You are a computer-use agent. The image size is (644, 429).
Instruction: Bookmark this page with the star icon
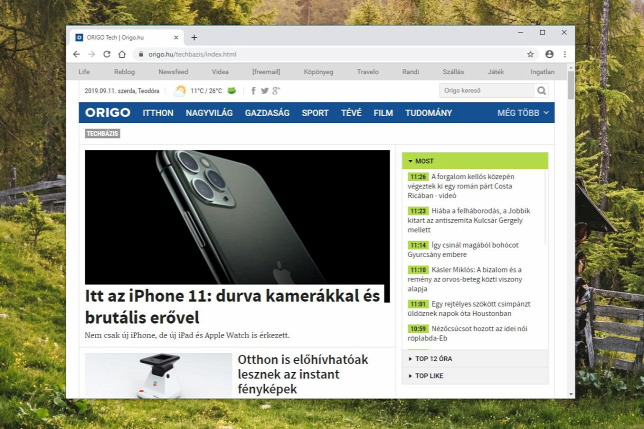point(530,54)
